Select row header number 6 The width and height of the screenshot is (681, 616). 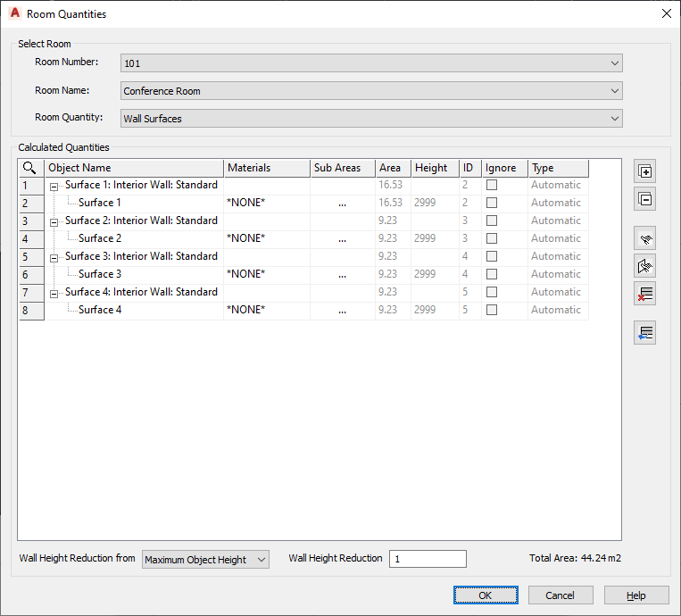point(31,275)
